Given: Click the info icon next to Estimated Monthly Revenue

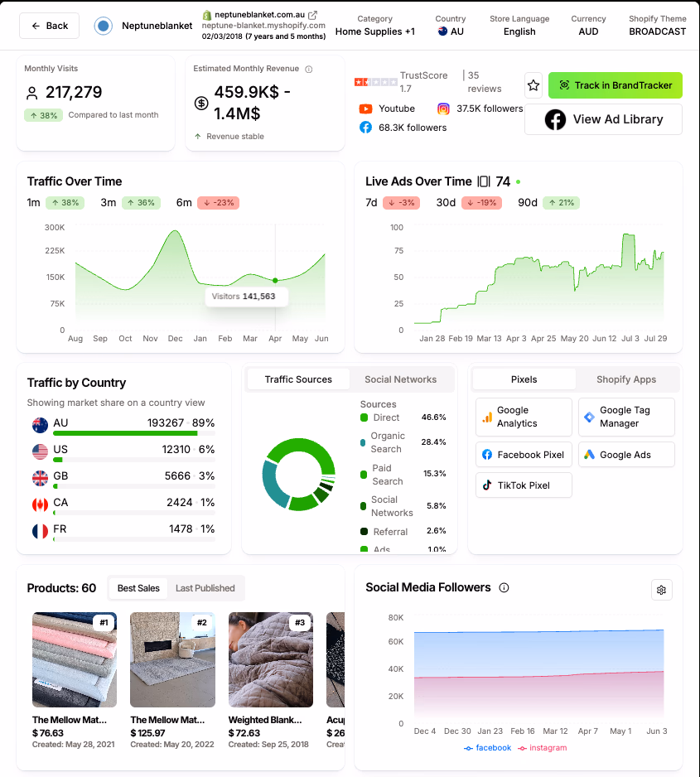Looking at the screenshot, I should tap(309, 69).
